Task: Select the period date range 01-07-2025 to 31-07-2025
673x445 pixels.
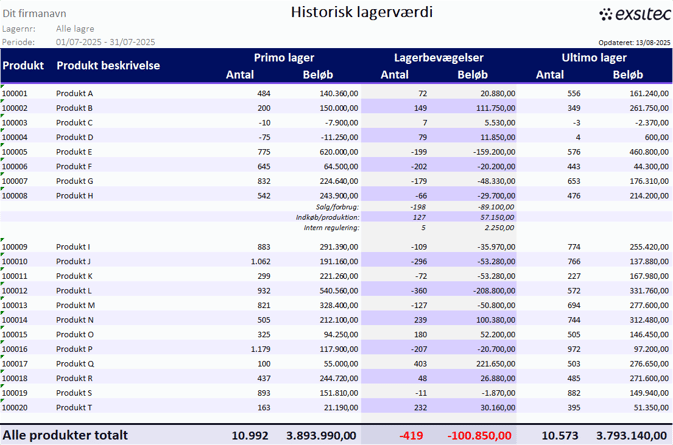Action: click(x=105, y=42)
